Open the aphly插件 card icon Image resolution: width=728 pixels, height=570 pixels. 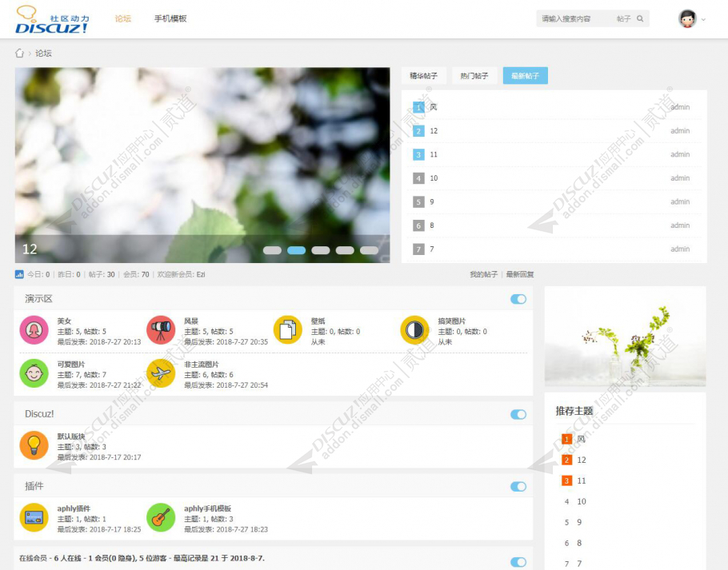[34, 517]
